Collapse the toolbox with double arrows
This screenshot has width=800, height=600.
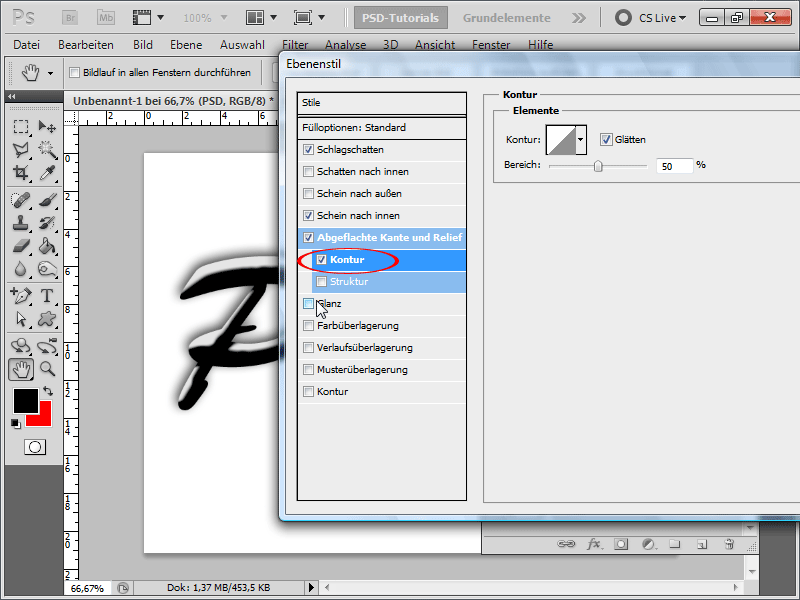(12, 96)
